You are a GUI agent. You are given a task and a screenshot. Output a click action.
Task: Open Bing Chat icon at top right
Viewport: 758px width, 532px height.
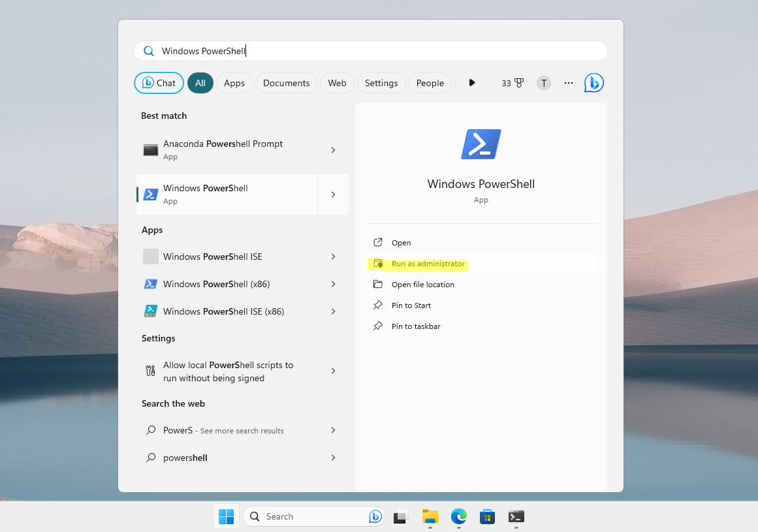(x=593, y=83)
